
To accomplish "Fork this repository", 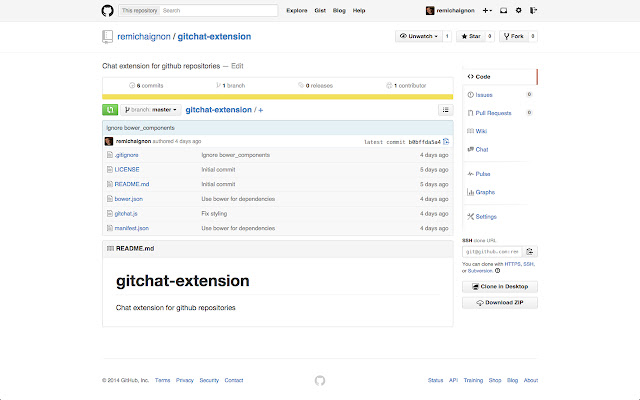I will [513, 36].
